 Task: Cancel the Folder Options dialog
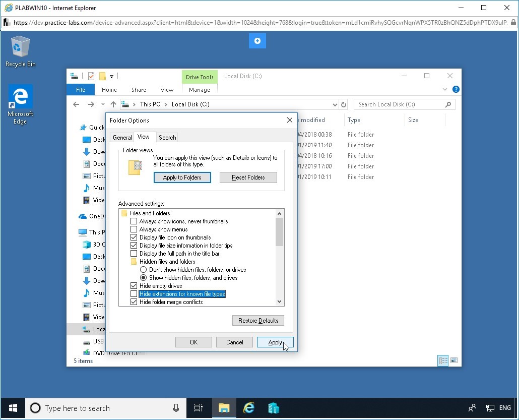234,342
